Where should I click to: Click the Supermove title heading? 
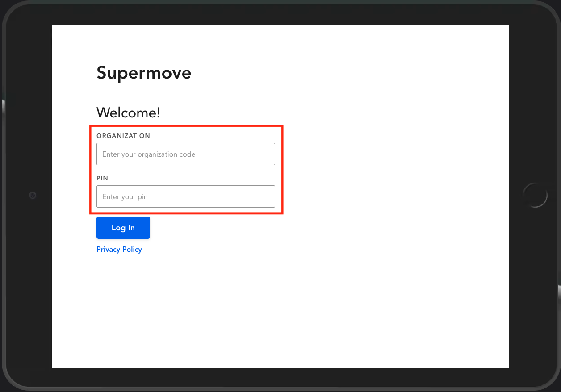click(x=144, y=73)
